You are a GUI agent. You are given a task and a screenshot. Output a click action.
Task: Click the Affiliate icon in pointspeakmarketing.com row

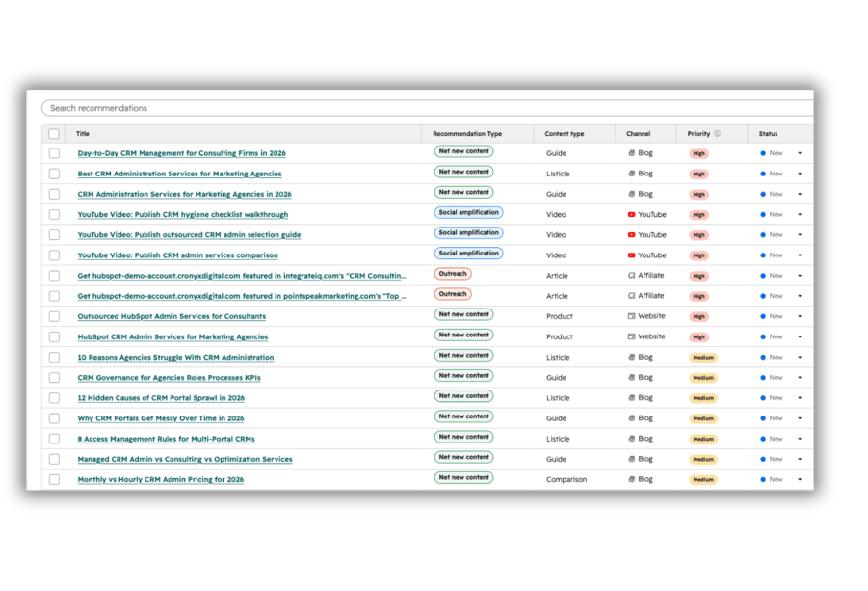[x=631, y=296]
